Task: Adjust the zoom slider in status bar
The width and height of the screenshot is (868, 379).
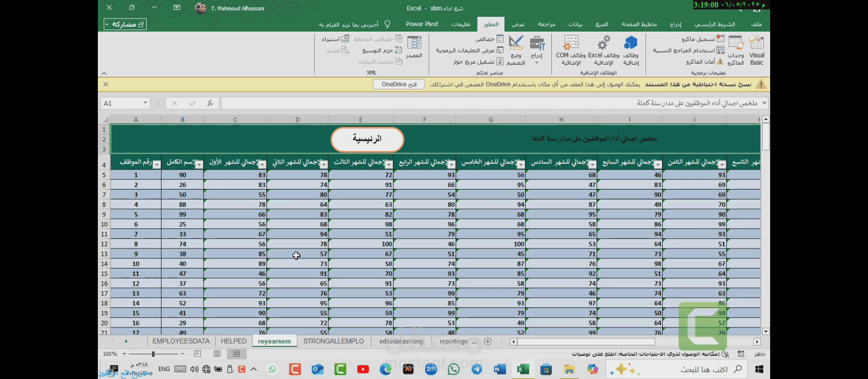Action: point(154,354)
